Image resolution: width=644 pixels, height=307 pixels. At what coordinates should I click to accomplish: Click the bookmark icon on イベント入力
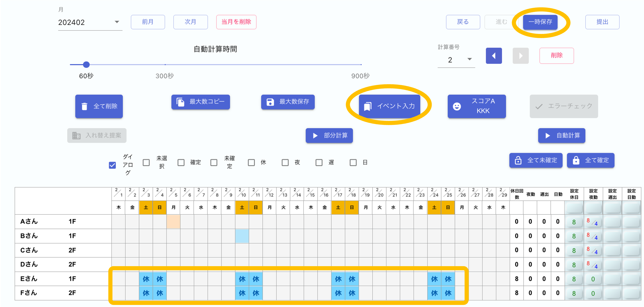(x=368, y=106)
